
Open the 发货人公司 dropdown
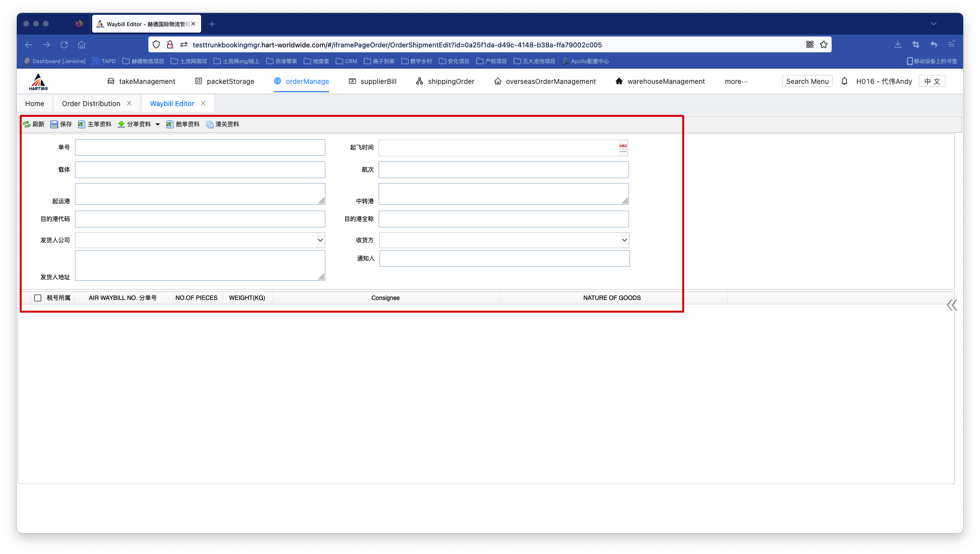click(x=320, y=240)
